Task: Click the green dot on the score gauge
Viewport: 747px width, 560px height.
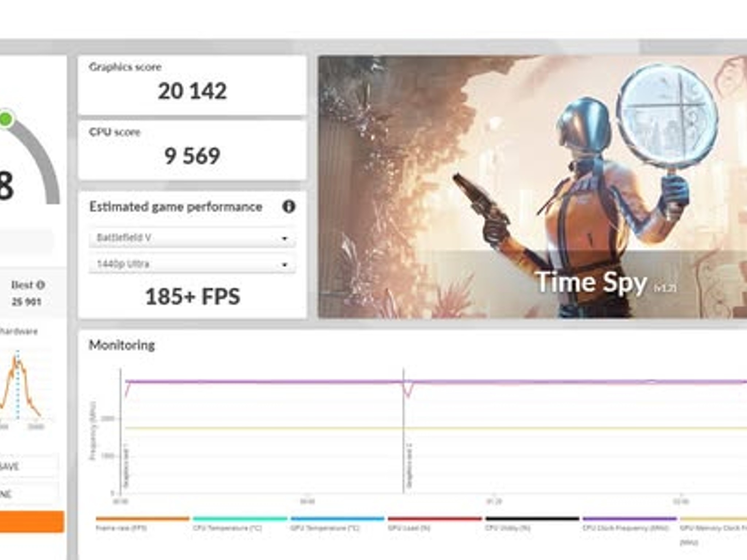Action: click(5, 119)
